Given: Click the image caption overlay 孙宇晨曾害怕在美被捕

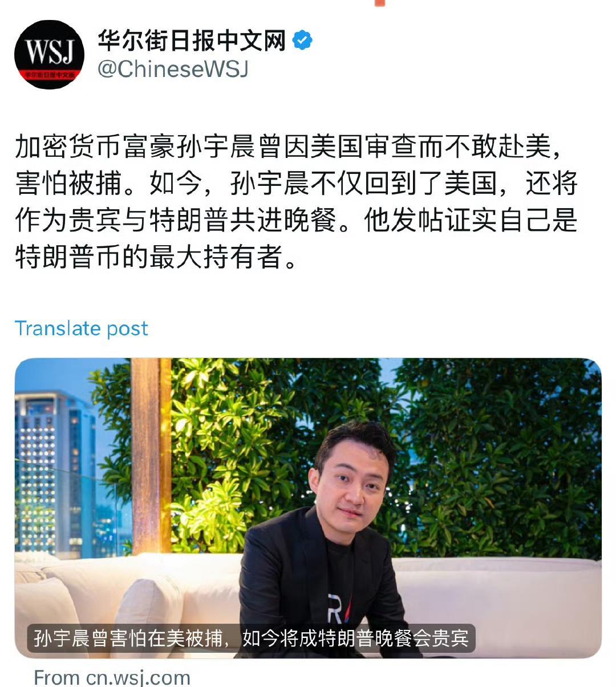Looking at the screenshot, I should point(251,638).
